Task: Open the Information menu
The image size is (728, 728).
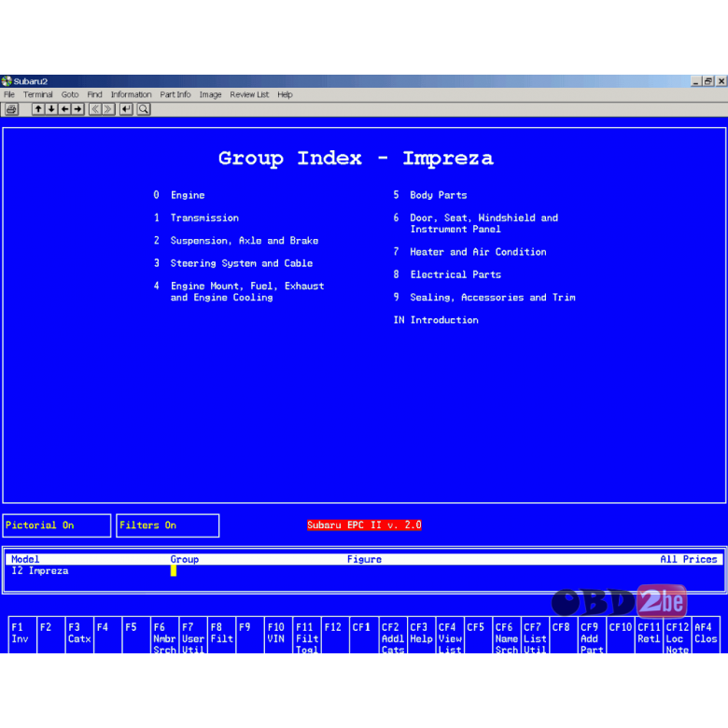Action: pyautogui.click(x=131, y=94)
